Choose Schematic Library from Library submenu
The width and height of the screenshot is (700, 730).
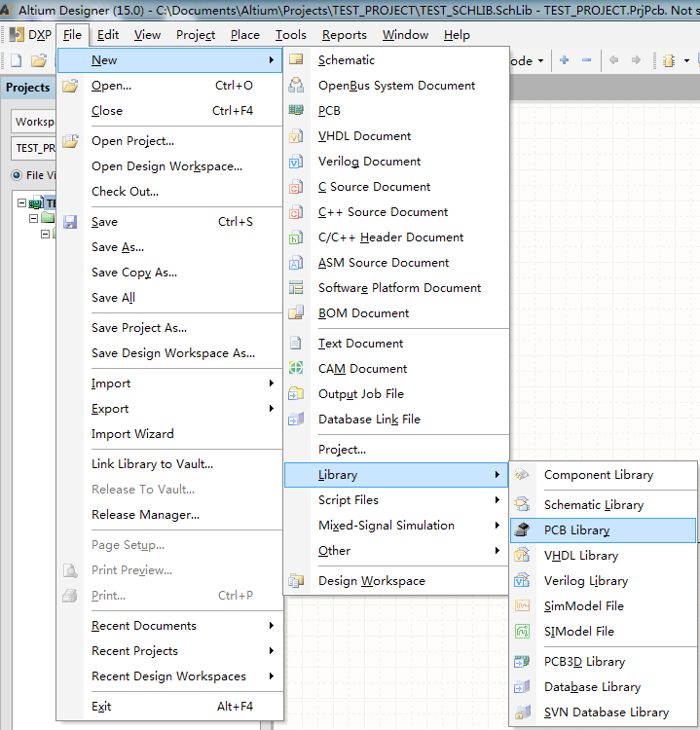(593, 505)
